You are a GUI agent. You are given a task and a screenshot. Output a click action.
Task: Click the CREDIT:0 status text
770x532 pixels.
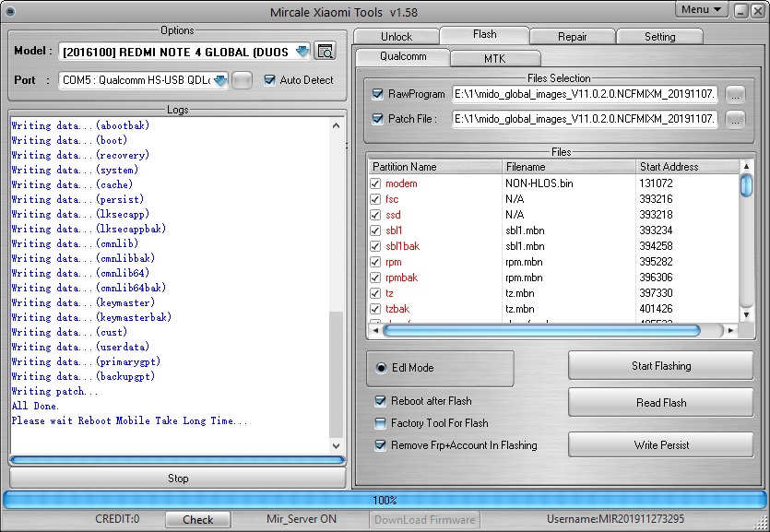pos(117,519)
